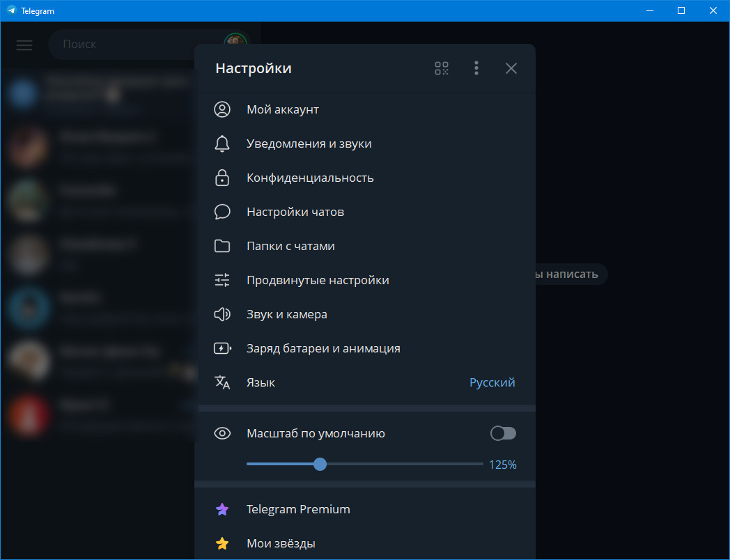
Task: Click the Поиск search field
Action: pyautogui.click(x=135, y=44)
